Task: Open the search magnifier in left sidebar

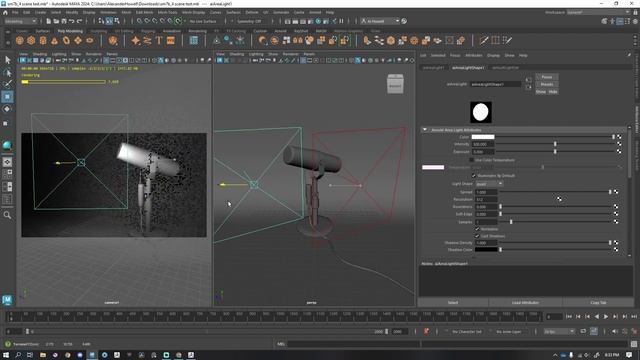Action: 7,215
